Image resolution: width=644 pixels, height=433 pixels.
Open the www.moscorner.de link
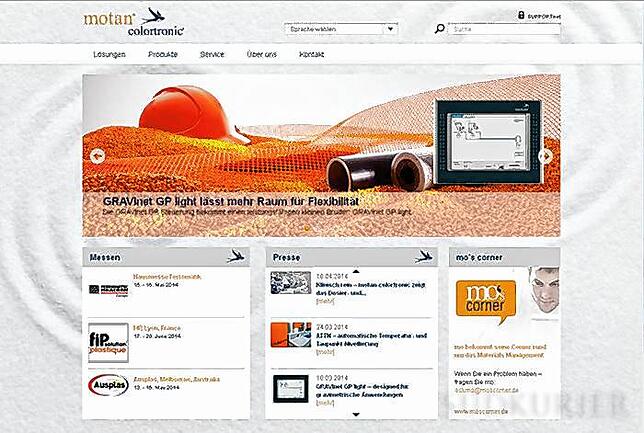pos(481,411)
